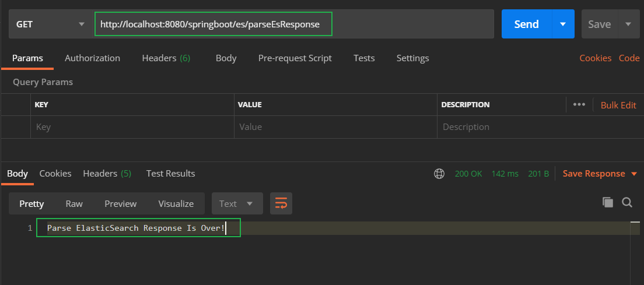Click the globe network information icon

coord(439,174)
